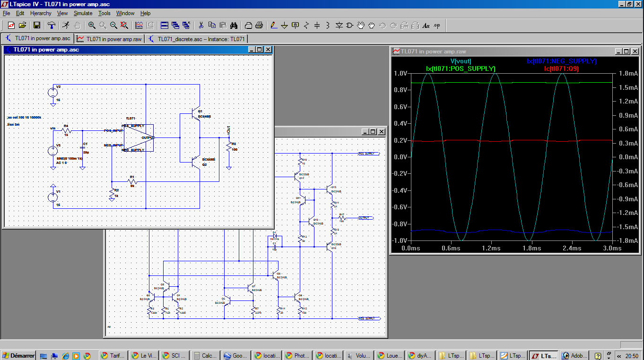Viewport: 644px width, 360px height.
Task: Open the Démarrer start button
Action: [18, 355]
